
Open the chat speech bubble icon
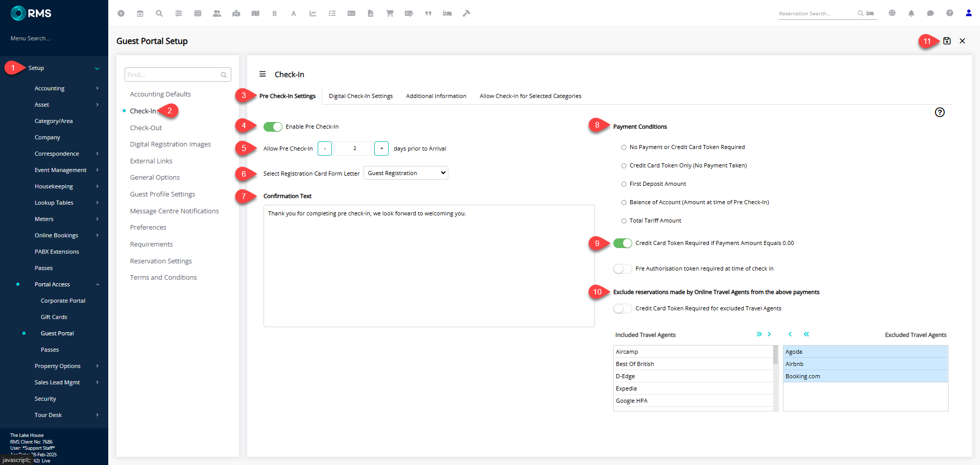pyautogui.click(x=930, y=13)
